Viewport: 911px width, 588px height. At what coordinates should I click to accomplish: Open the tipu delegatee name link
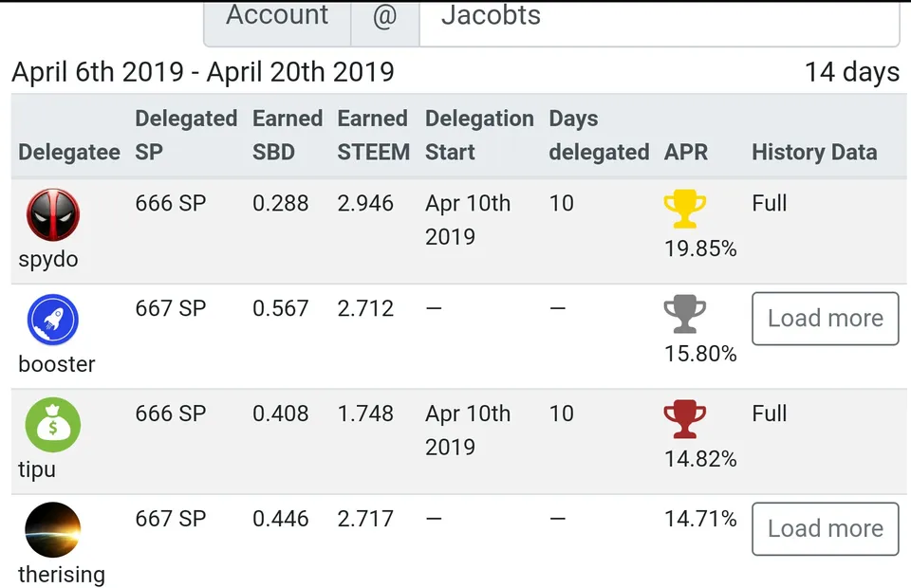pos(37,469)
